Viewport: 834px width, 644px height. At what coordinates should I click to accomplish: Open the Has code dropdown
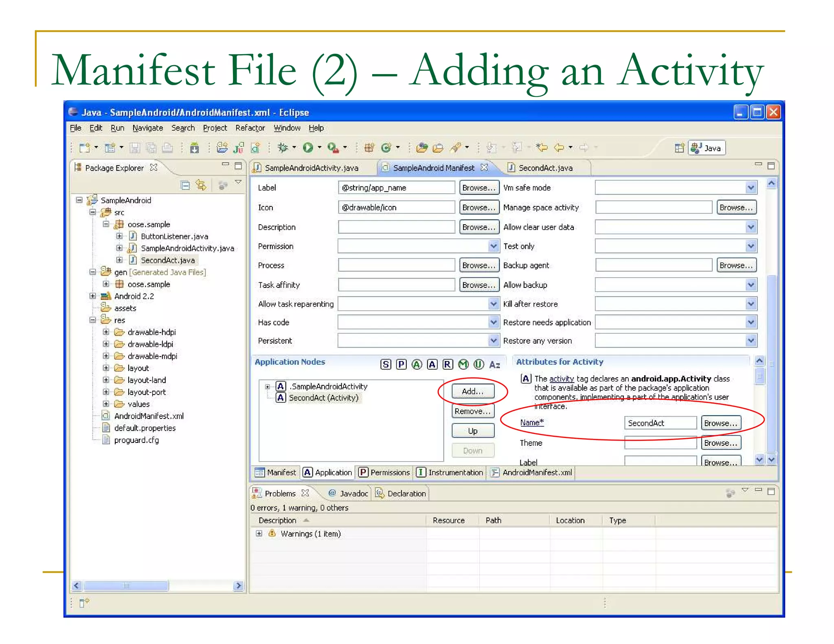[493, 322]
